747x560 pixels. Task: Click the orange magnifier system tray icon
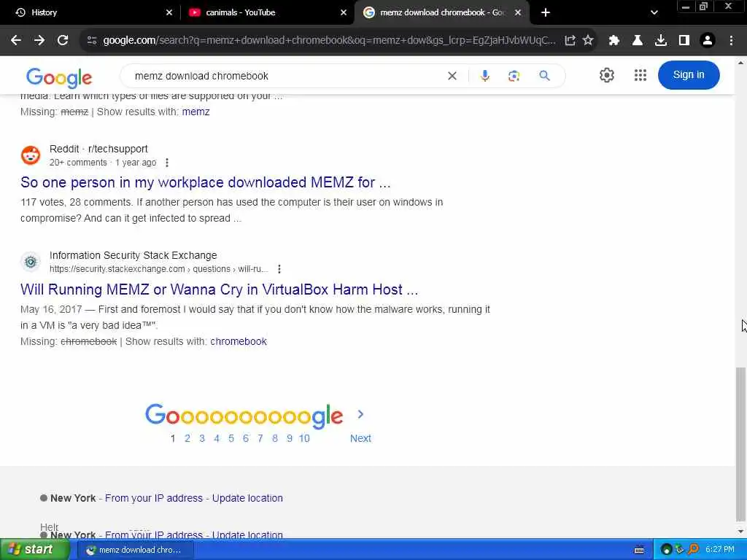click(x=694, y=550)
